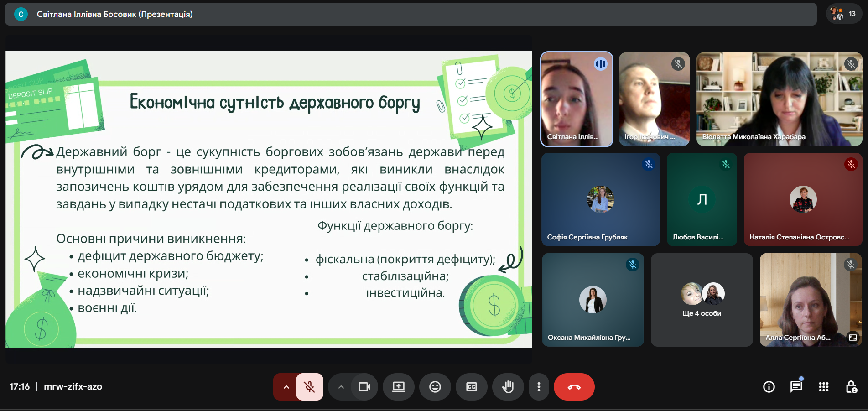This screenshot has width=868, height=411.
Task: Click 'фіскальна (покриття дефіциту);' on slide
Action: (x=405, y=259)
